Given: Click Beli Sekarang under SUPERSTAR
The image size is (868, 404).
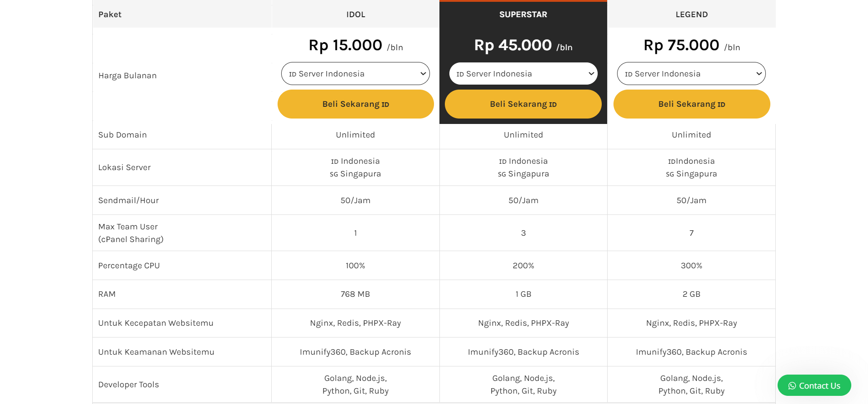Looking at the screenshot, I should [523, 104].
